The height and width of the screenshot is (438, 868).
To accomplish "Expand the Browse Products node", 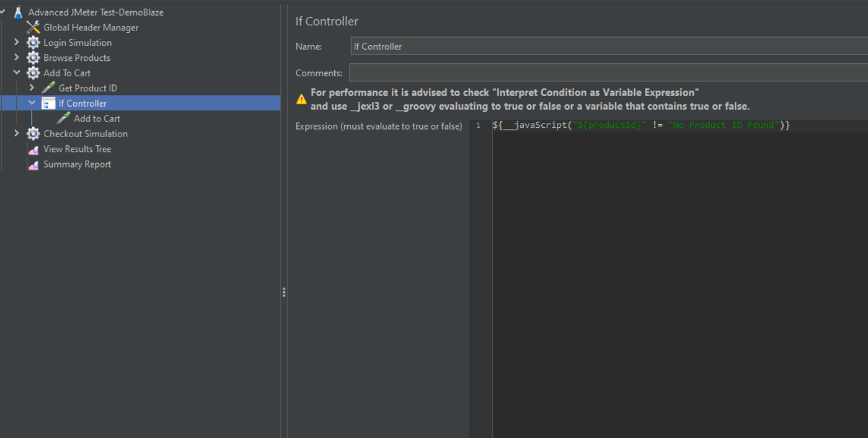I will pos(17,58).
